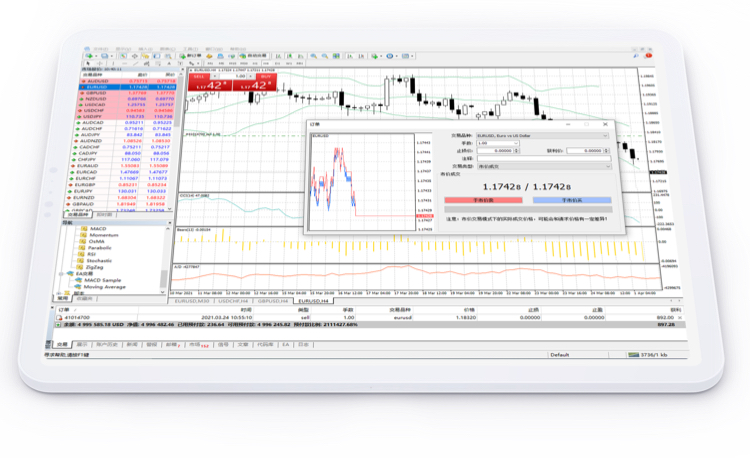This screenshot has height=458, width=750.
Task: Open the Indicators list toolbar icon
Action: pos(375,56)
